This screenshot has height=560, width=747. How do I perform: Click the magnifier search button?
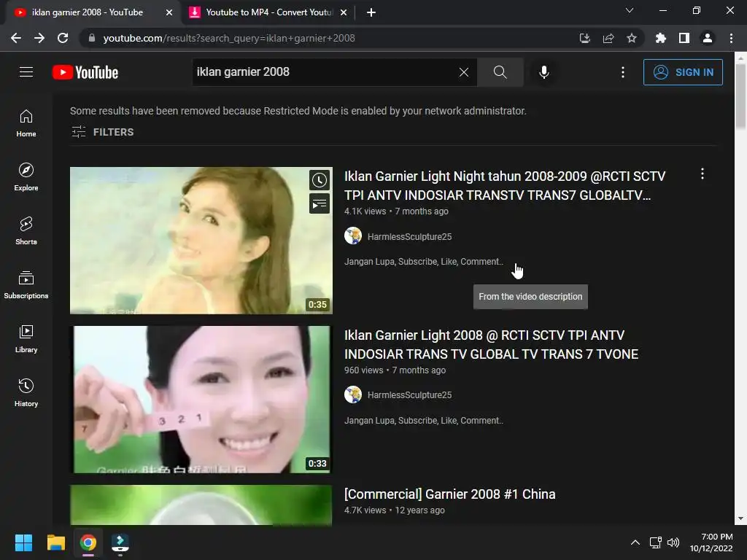(x=500, y=72)
